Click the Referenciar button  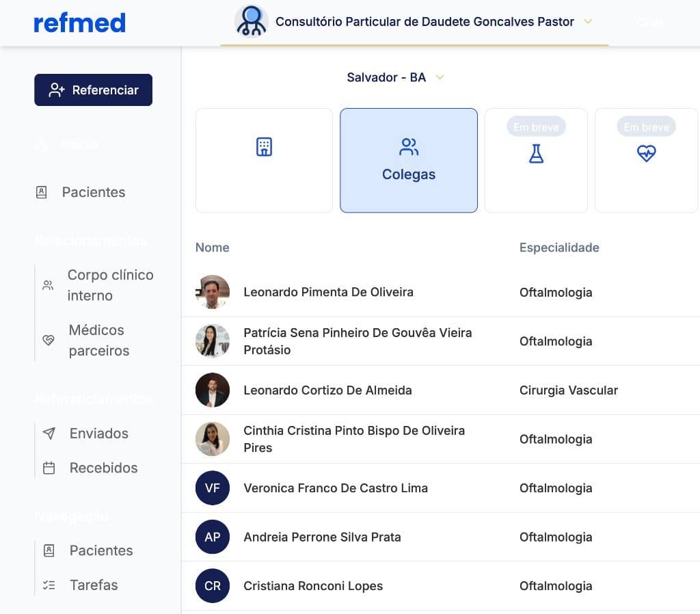click(x=93, y=90)
